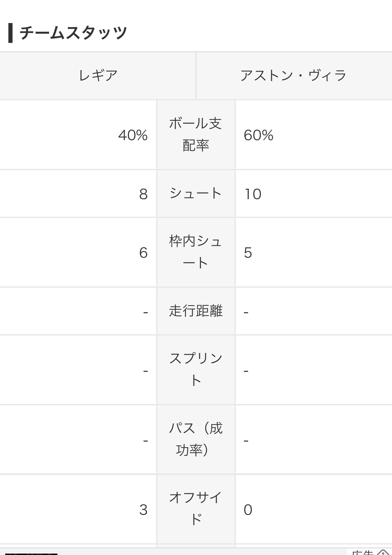This screenshot has height=555, width=392.
Task: Tap the レギア offside count 3
Action: coord(143,510)
